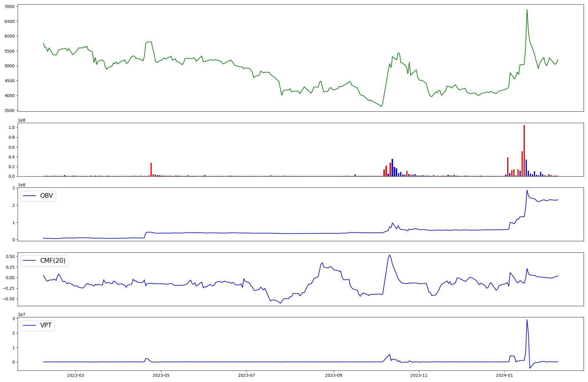
Task: Click the blue line sample in VPT legend
Action: click(x=29, y=325)
